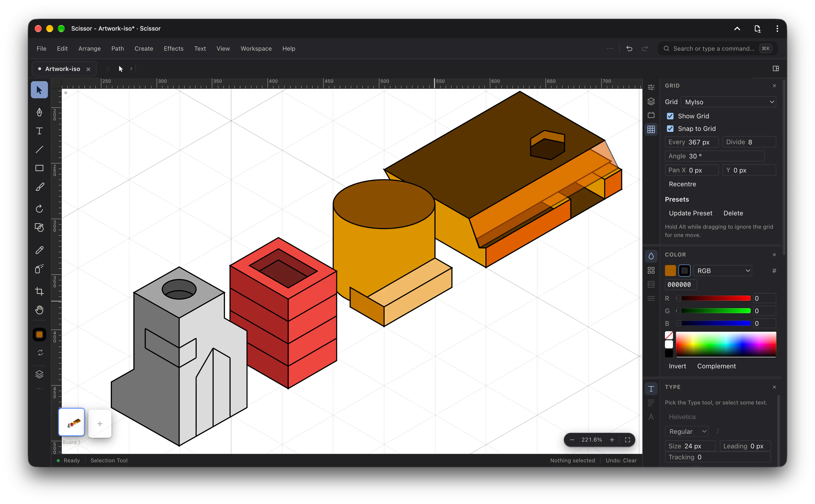Click the swap fill and stroke icon

40,353
